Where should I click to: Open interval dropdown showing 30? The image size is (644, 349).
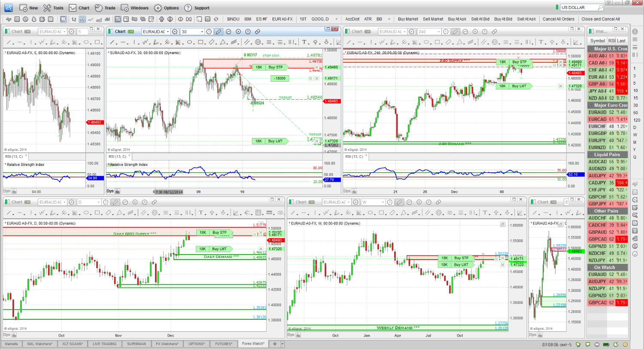click(202, 31)
